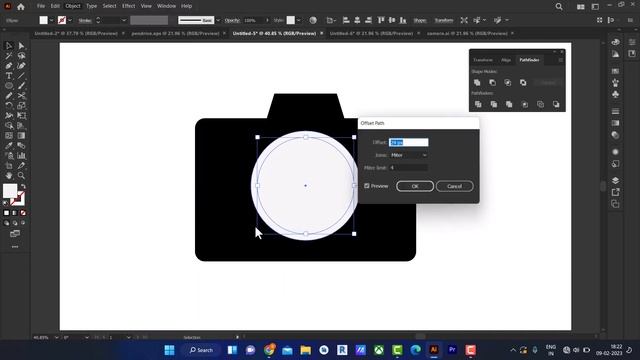The width and height of the screenshot is (640, 360).
Task: Select the Artboard tool
Action: 9,166
